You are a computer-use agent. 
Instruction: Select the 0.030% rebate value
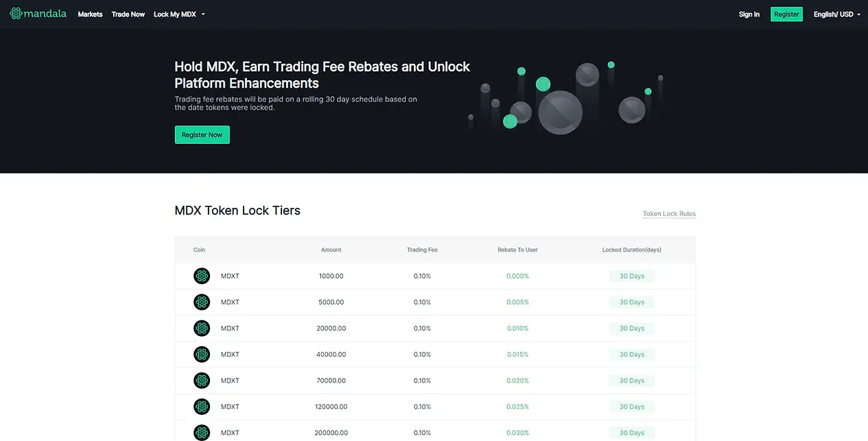pyautogui.click(x=517, y=433)
